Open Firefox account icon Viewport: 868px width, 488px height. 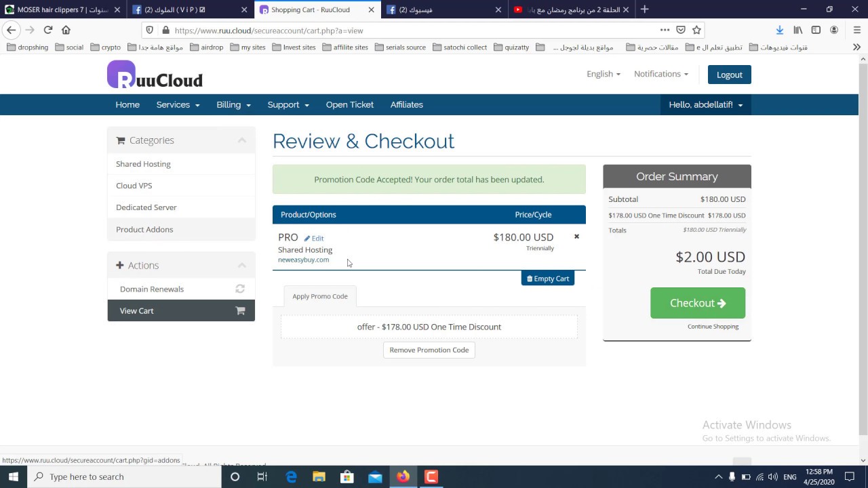(834, 30)
